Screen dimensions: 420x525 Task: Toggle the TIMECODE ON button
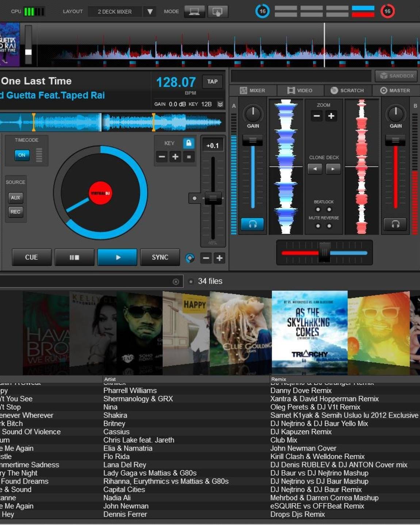pyautogui.click(x=22, y=155)
